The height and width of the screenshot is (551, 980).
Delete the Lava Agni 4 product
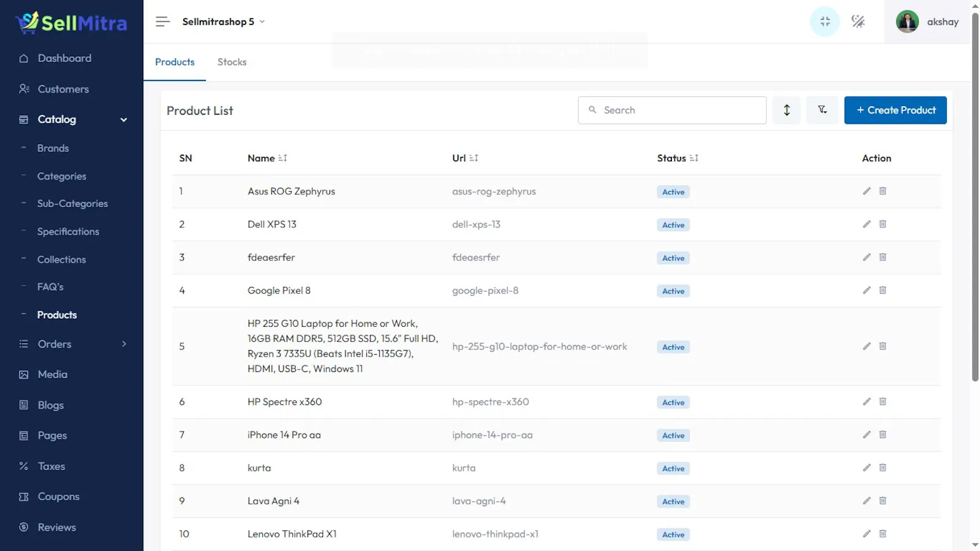[x=883, y=501]
